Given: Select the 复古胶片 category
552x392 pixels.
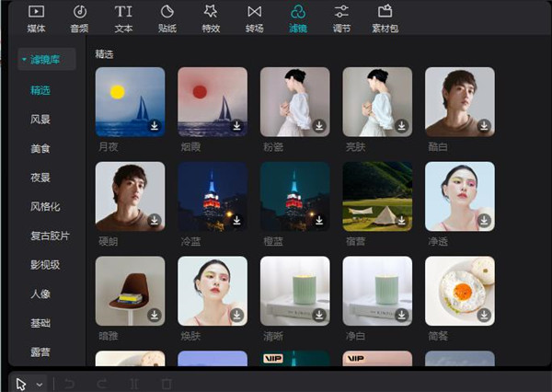Looking at the screenshot, I should pos(50,236).
